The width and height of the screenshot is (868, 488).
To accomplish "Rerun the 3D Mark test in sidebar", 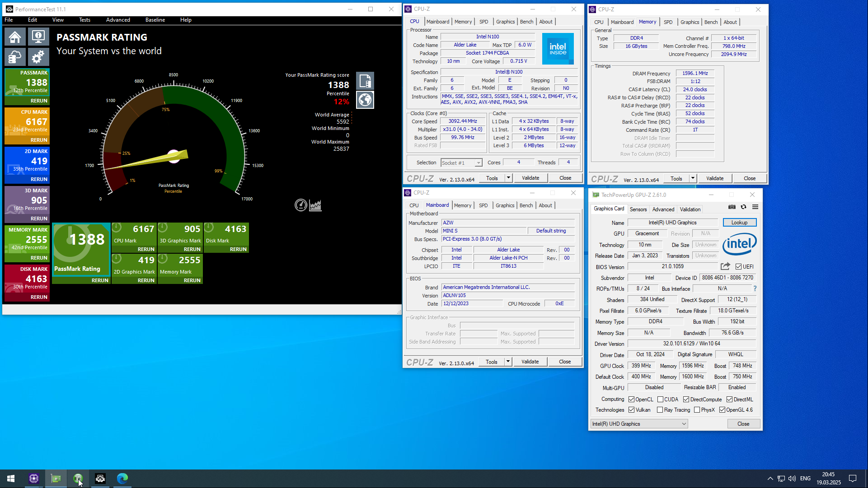I will (39, 218).
